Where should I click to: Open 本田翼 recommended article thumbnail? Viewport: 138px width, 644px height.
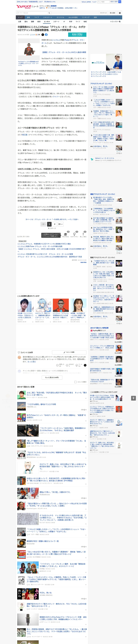(x=78, y=305)
